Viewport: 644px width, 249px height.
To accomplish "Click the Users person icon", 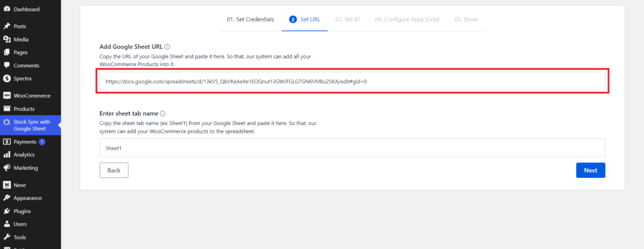I will pyautogui.click(x=6, y=224).
